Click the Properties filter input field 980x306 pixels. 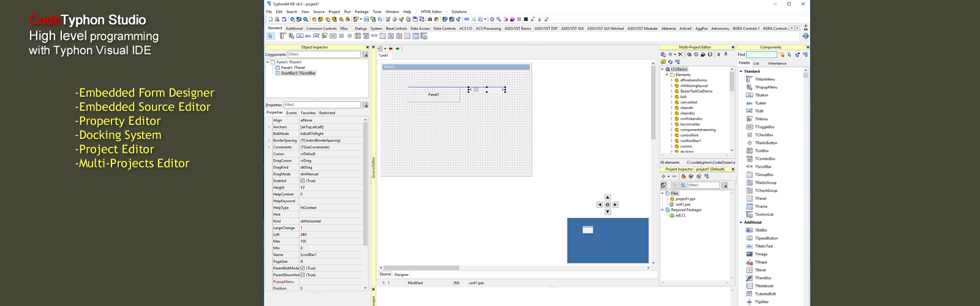coord(322,105)
